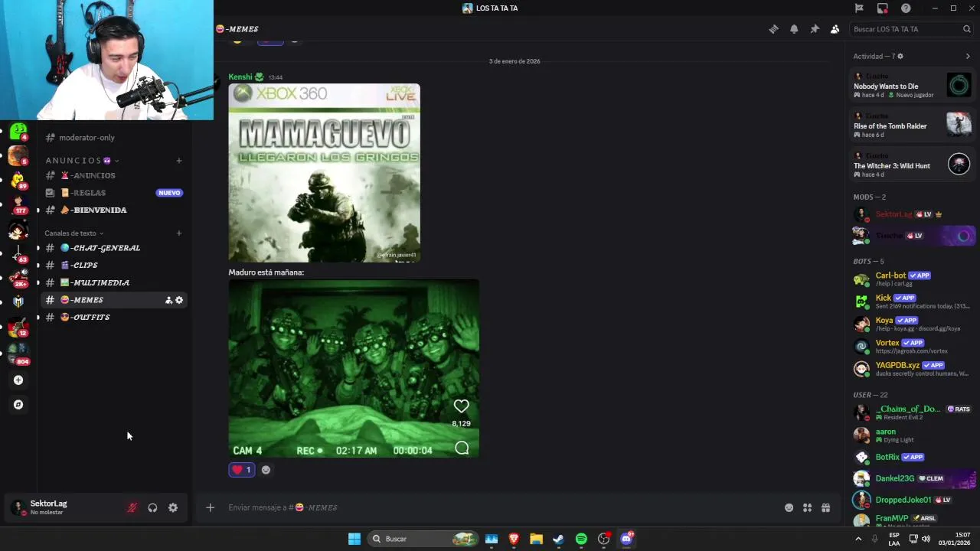The image size is (980, 551).
Task: Open activity settings gear beside Actividad
Action: (x=900, y=56)
